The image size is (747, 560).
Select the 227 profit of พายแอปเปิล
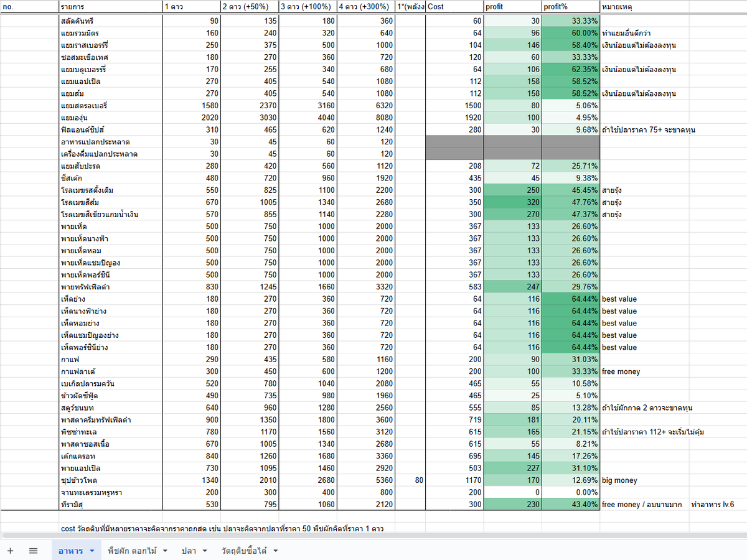(513, 469)
